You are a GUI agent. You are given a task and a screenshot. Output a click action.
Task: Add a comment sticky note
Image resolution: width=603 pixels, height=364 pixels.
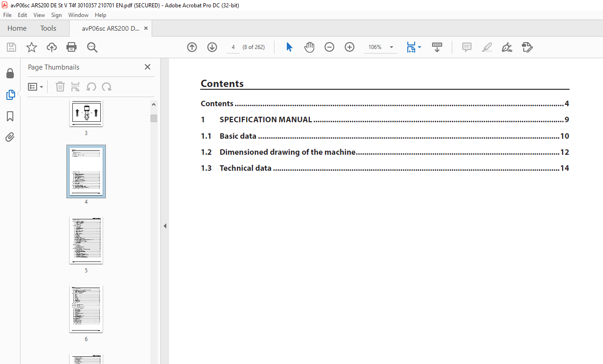(467, 47)
